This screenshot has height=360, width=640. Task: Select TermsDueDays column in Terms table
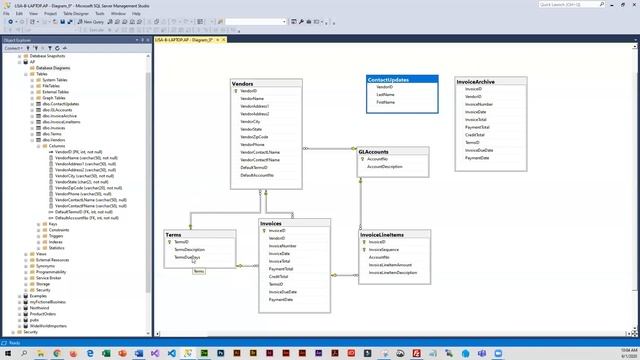click(x=187, y=257)
